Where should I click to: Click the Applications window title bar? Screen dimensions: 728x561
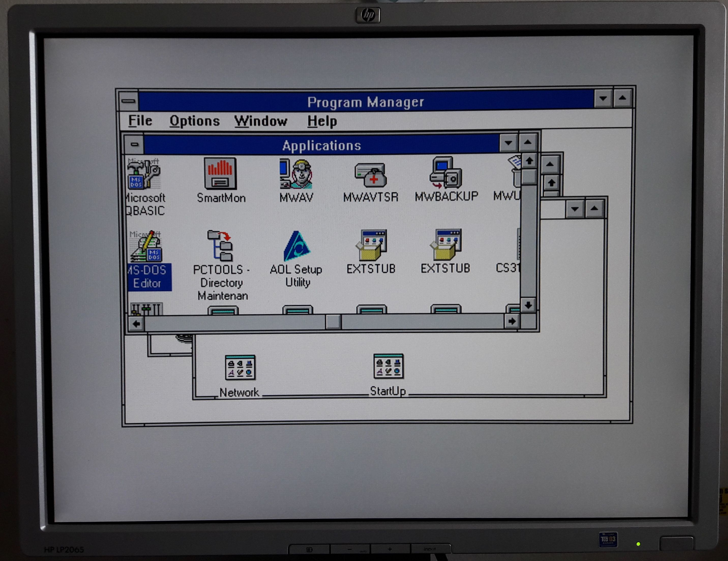click(x=322, y=145)
